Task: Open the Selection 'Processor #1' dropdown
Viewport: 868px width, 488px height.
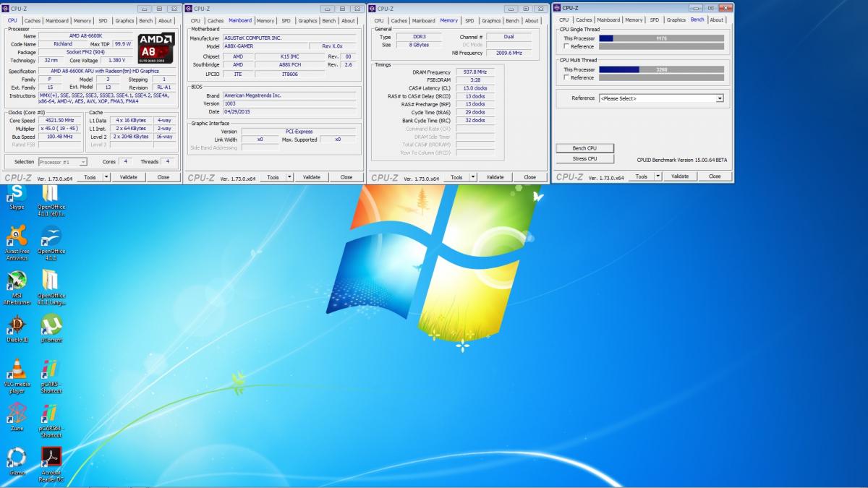Action: point(63,162)
